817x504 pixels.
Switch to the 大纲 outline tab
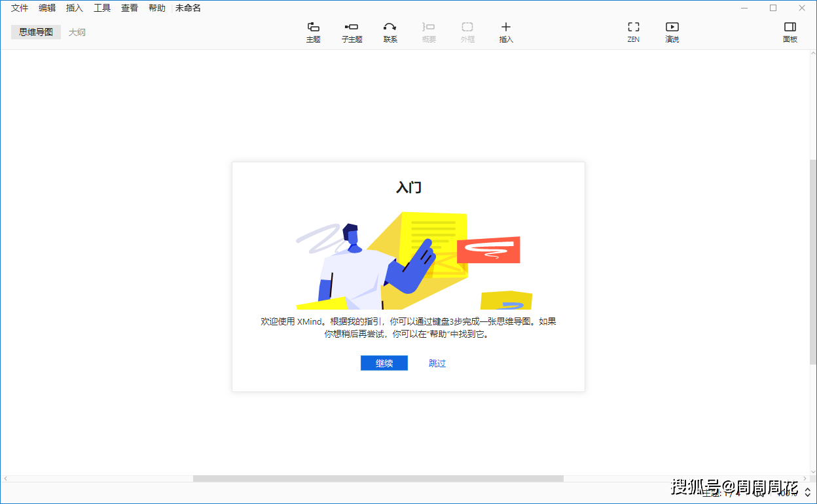coord(77,32)
